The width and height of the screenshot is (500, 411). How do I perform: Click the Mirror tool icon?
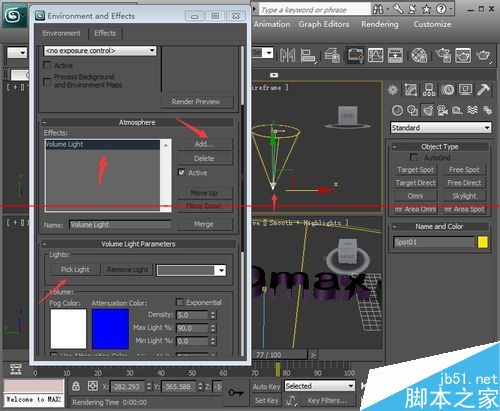pos(287,55)
